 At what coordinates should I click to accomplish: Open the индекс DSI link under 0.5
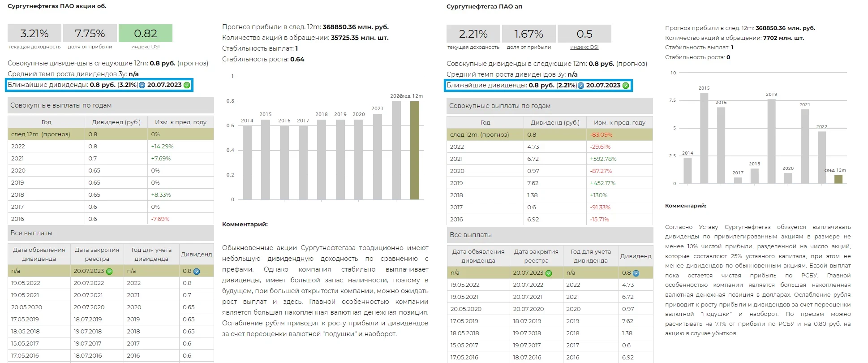click(x=584, y=48)
